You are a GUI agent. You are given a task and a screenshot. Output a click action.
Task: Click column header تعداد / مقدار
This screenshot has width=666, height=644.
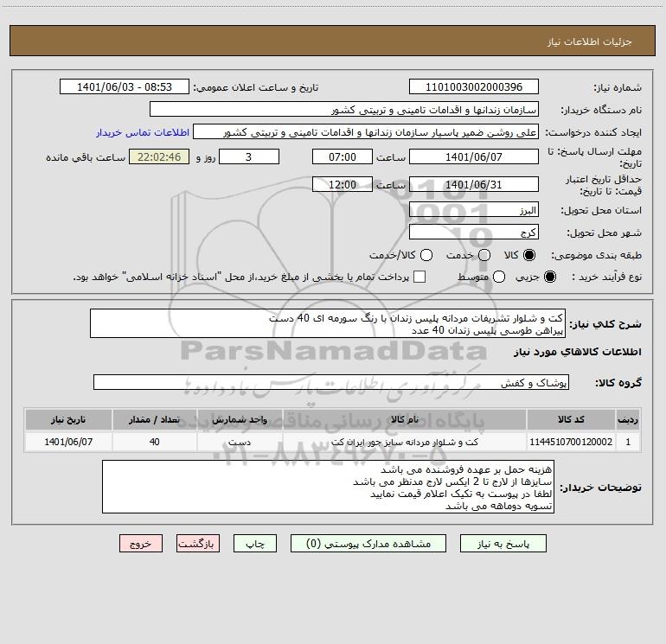pyautogui.click(x=154, y=419)
